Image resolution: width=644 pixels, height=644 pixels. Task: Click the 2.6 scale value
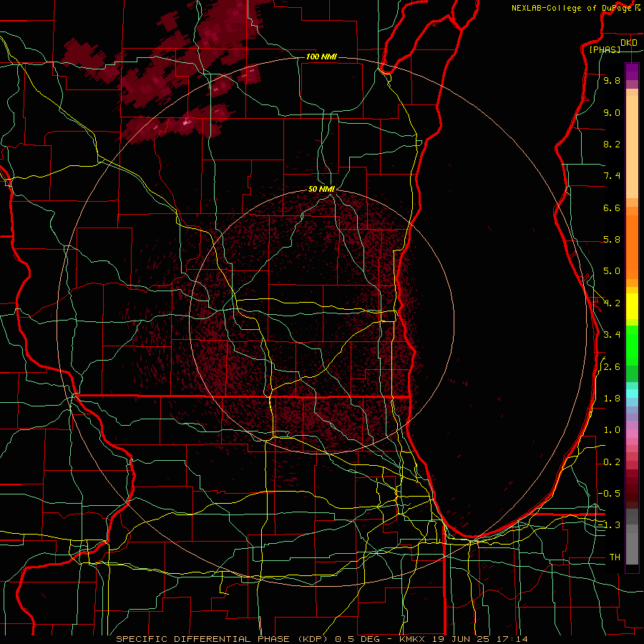coord(612,367)
